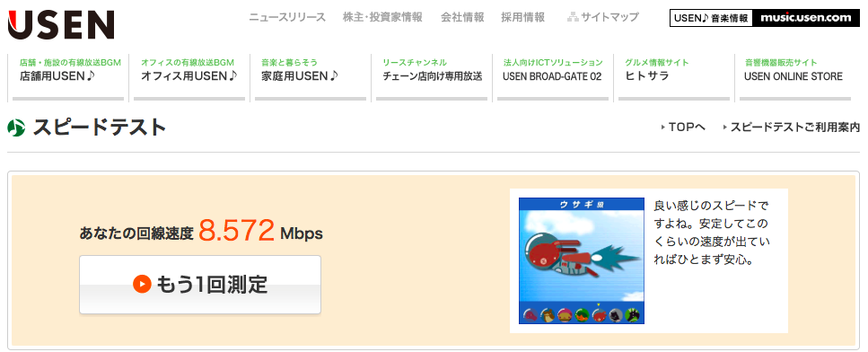Click the orange play icon on measure button
The image size is (868, 352).
click(142, 285)
